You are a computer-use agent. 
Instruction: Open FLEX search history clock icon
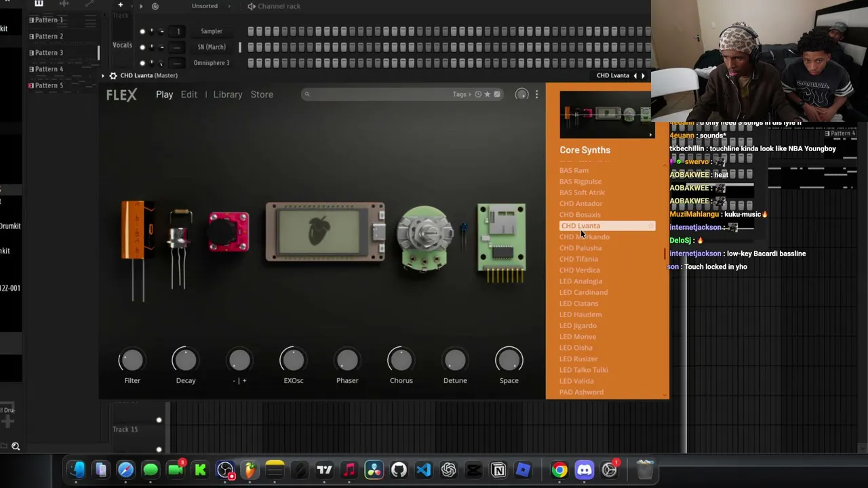(x=478, y=94)
